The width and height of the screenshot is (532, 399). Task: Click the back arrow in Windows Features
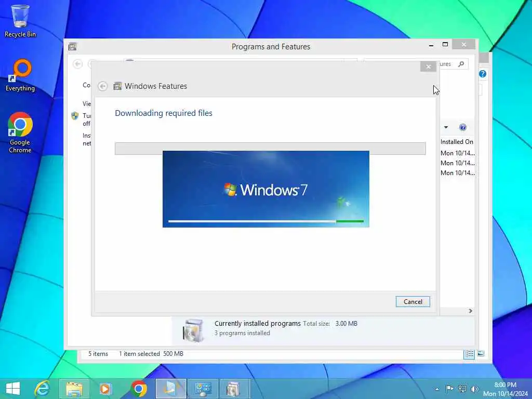(103, 86)
